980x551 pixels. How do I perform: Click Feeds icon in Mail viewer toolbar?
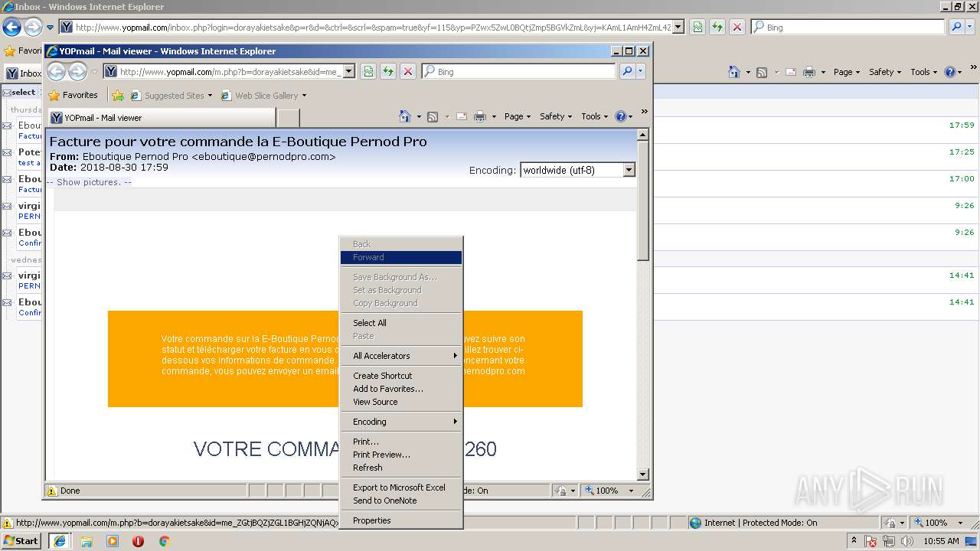point(433,116)
